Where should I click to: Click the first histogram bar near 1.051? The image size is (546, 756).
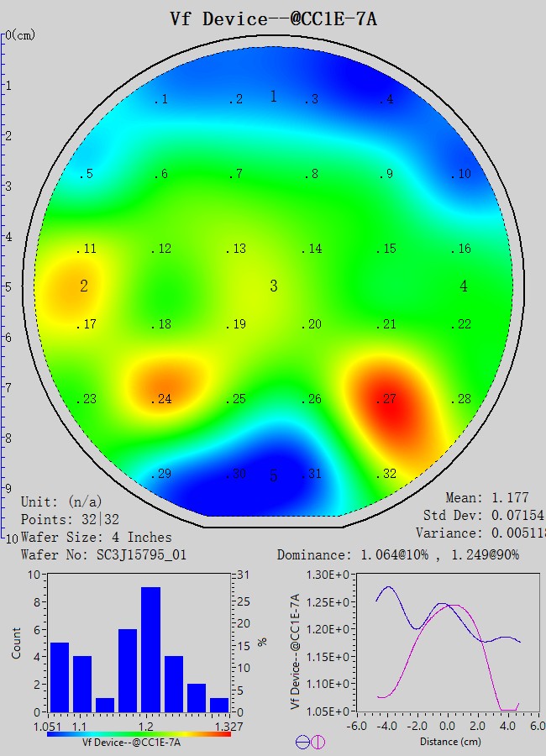59,676
